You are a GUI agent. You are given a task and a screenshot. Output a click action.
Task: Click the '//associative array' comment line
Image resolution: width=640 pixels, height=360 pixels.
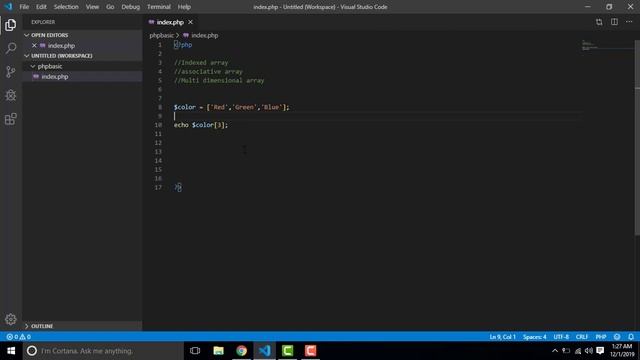[208, 71]
